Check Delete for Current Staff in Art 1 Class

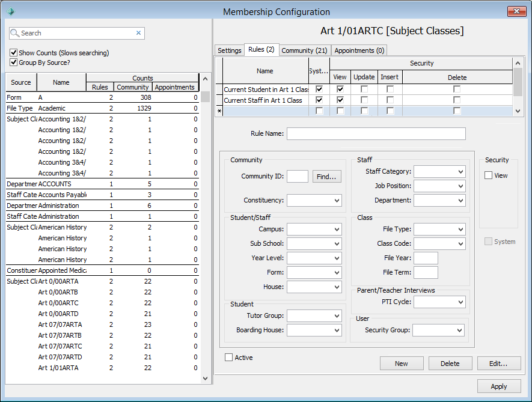pos(457,100)
